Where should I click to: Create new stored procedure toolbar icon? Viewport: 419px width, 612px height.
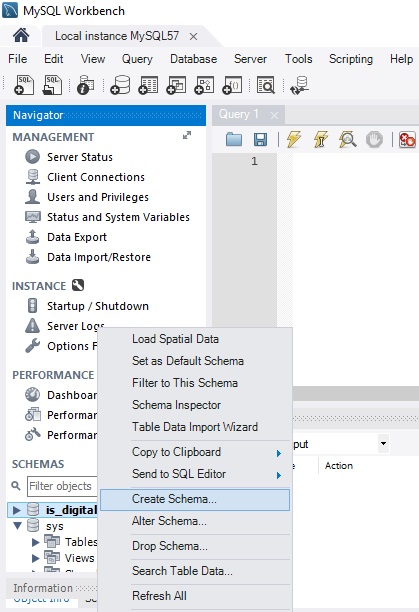204,85
